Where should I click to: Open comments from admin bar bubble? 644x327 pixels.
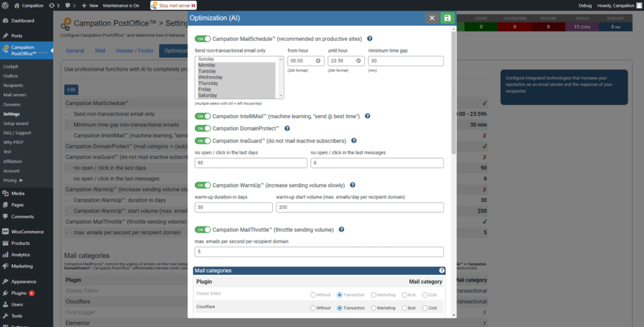(70, 6)
